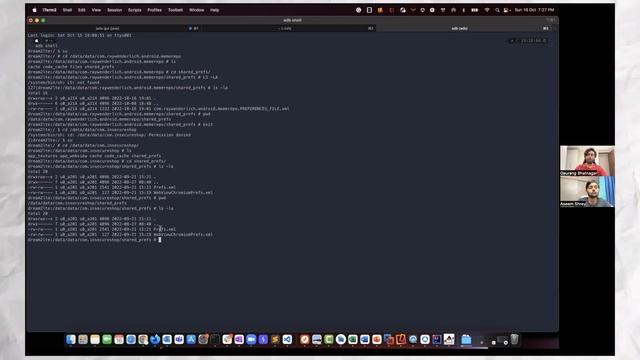
Task: Click the Spotlight search icon in the menu bar
Action: tap(497, 10)
